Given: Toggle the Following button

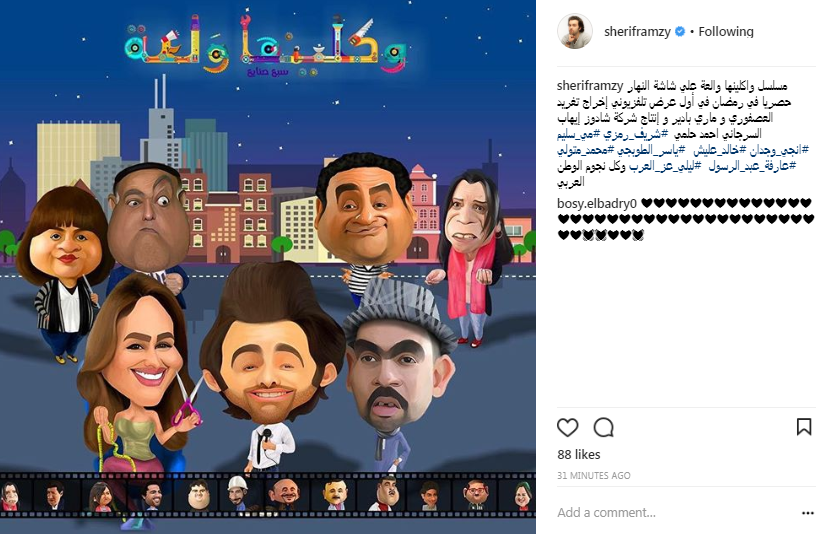Looking at the screenshot, I should point(726,32).
